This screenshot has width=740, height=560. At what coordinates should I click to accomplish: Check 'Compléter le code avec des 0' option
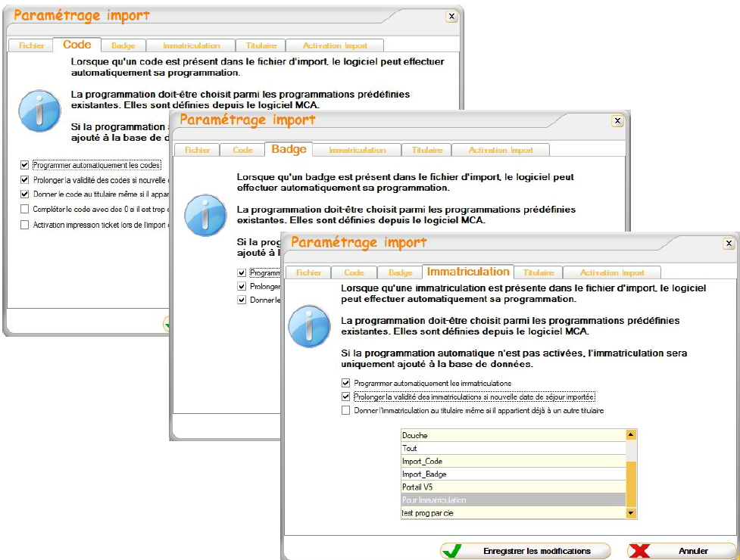coord(25,209)
